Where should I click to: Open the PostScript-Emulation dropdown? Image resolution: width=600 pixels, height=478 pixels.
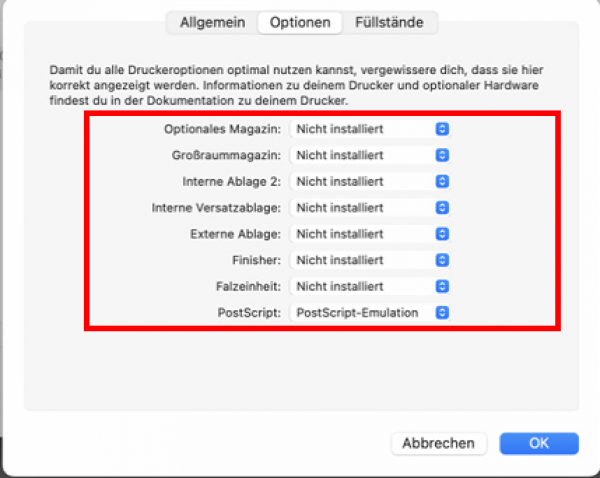click(x=370, y=313)
